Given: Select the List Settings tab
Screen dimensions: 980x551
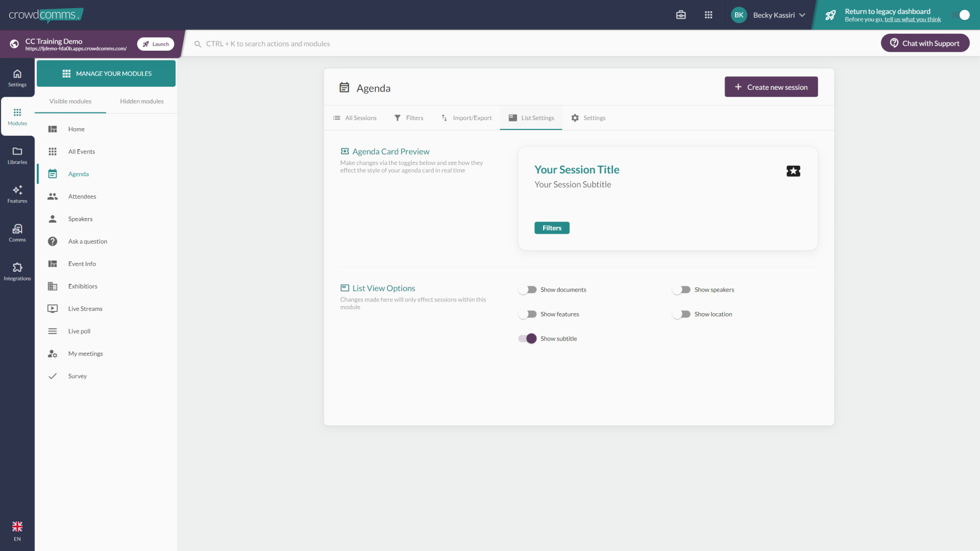Looking at the screenshot, I should point(531,118).
